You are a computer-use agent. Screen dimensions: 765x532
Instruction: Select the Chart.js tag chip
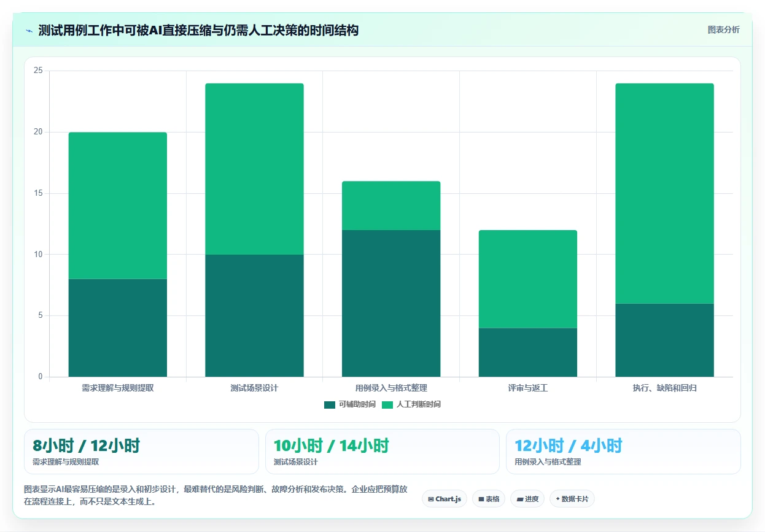tap(445, 499)
